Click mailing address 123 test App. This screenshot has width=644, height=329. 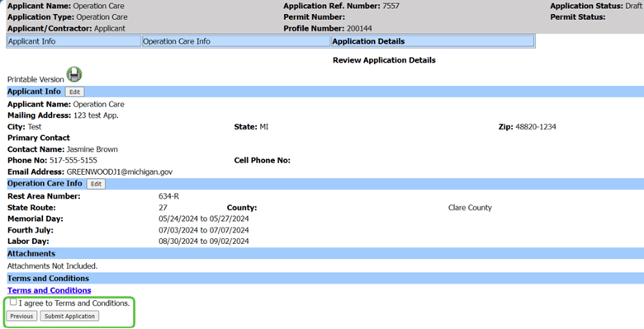tap(96, 115)
